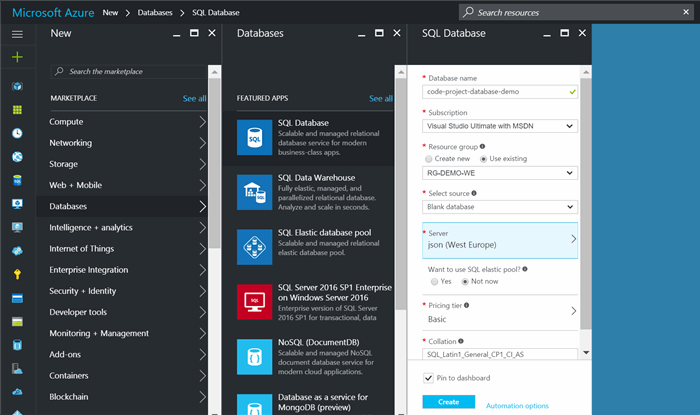Open the yellow key Subscriptions sidebar icon
The width and height of the screenshot is (700, 415).
click(17, 274)
